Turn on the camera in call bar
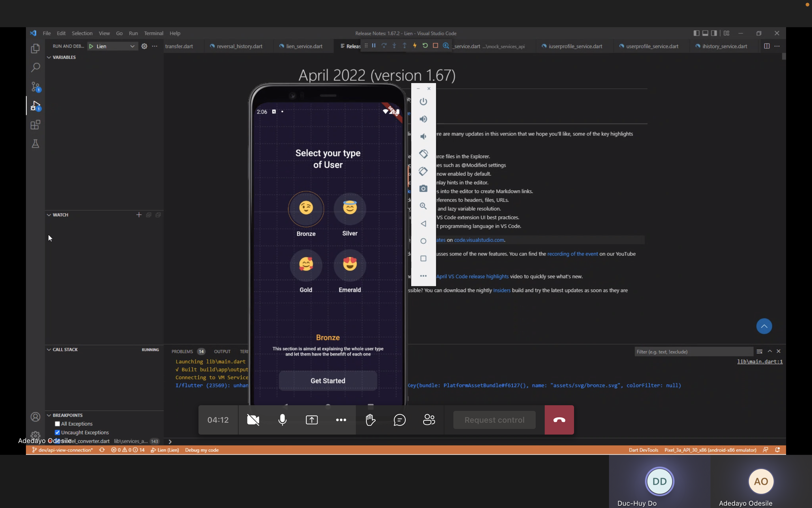 click(253, 420)
